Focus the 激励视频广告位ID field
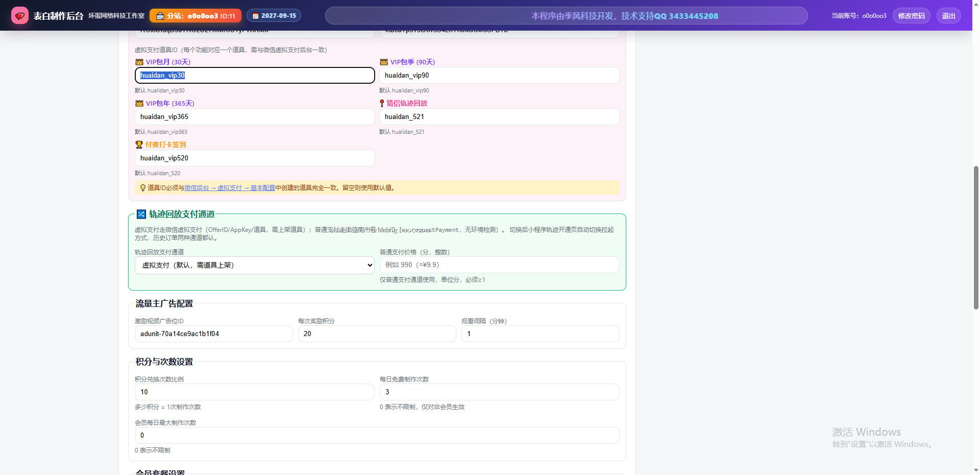The height and width of the screenshot is (475, 980). click(x=213, y=334)
